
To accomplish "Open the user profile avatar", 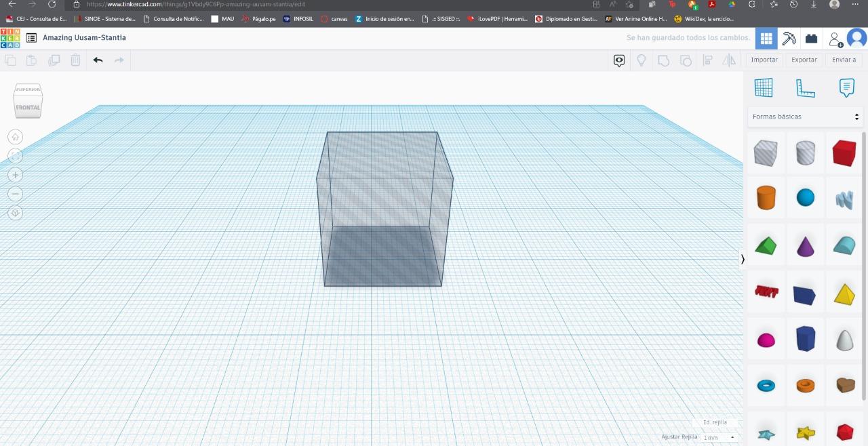I will click(856, 39).
